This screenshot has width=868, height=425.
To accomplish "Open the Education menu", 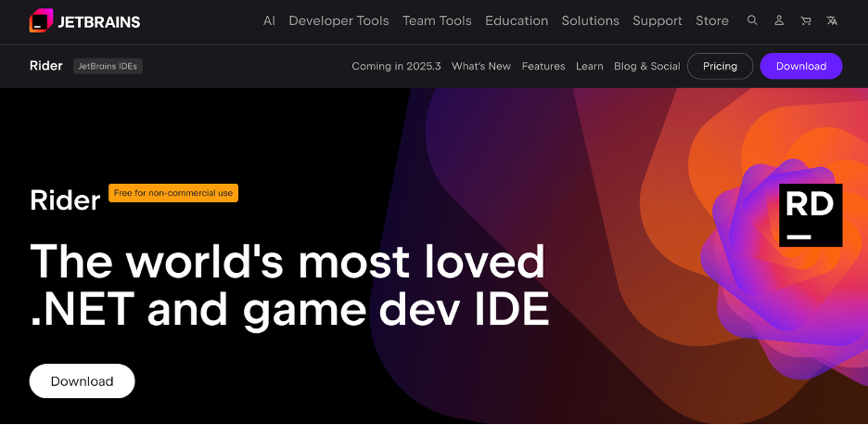I will 517,21.
